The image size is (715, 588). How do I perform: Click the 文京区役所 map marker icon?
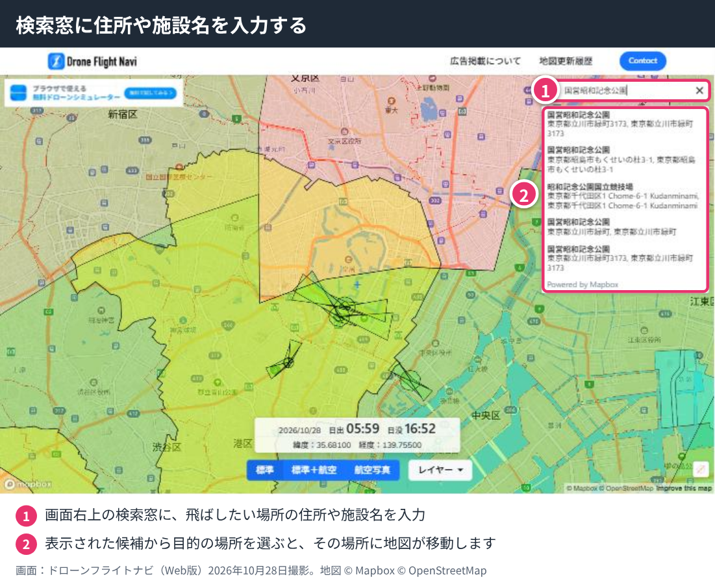[x=345, y=132]
